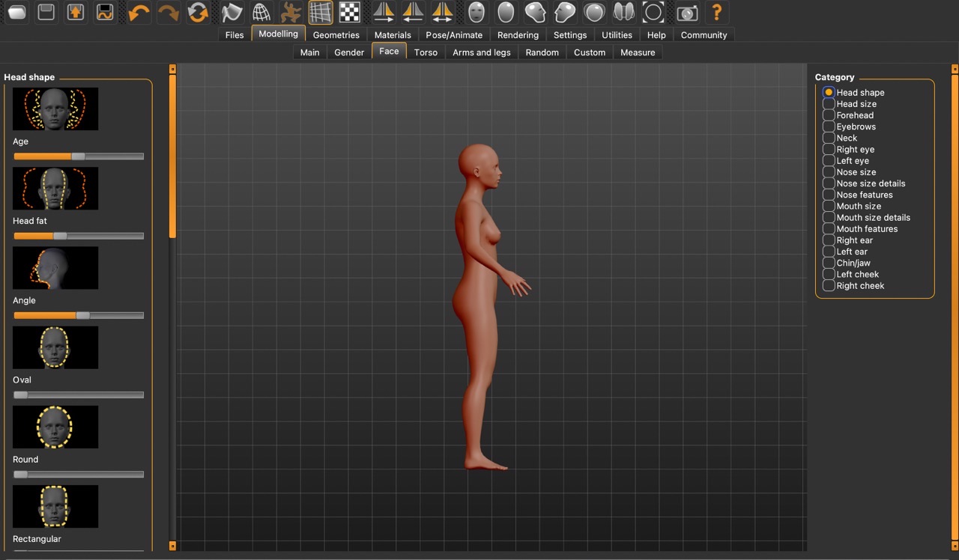
Task: Click the floppy disk Save icon
Action: click(46, 12)
